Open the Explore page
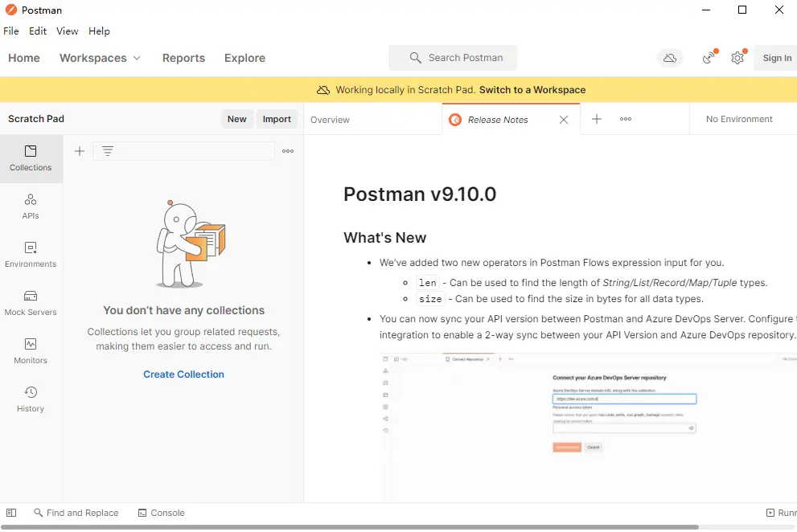Screen dimensions: 797x532 point(244,58)
